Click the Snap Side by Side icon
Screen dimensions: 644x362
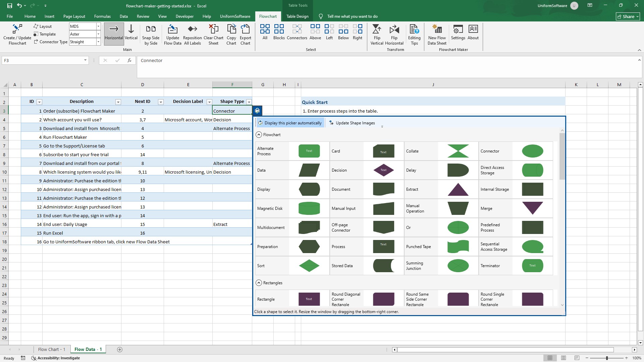pos(151,30)
